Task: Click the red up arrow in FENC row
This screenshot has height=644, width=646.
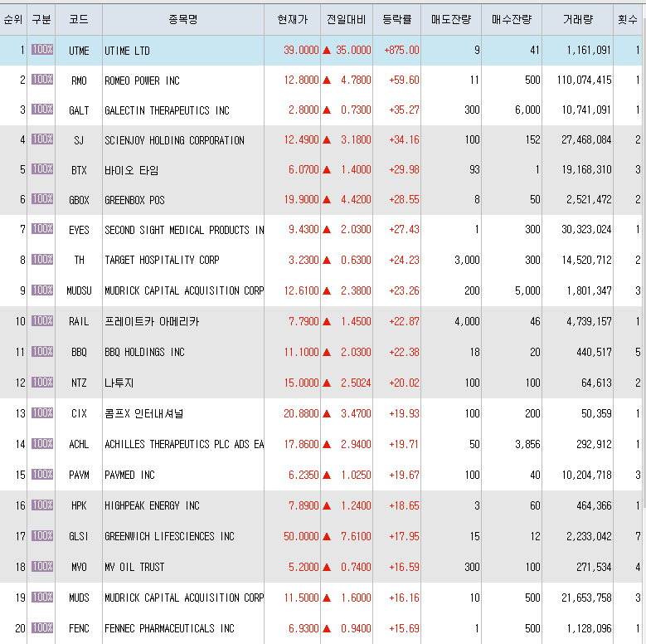Action: pyautogui.click(x=327, y=629)
